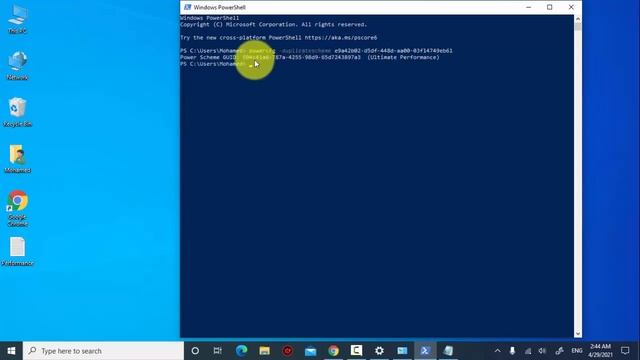The image size is (640, 360).
Task: Click the Windows Start button
Action: (x=11, y=351)
